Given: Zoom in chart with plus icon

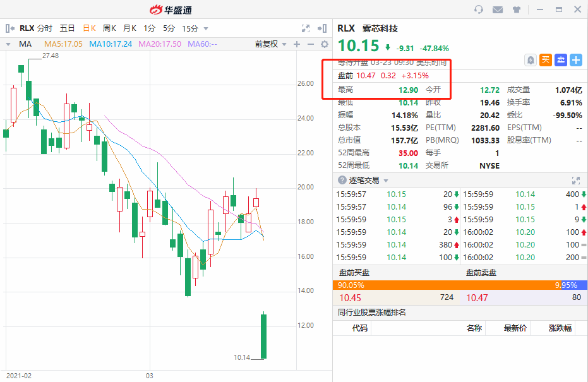Looking at the screenshot, I should click(x=297, y=44).
